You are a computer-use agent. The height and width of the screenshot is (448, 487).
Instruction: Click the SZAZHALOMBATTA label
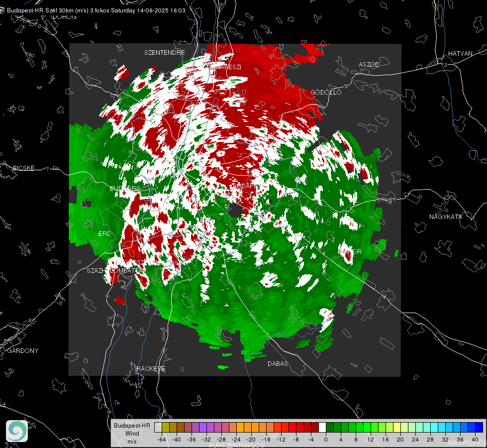click(113, 271)
